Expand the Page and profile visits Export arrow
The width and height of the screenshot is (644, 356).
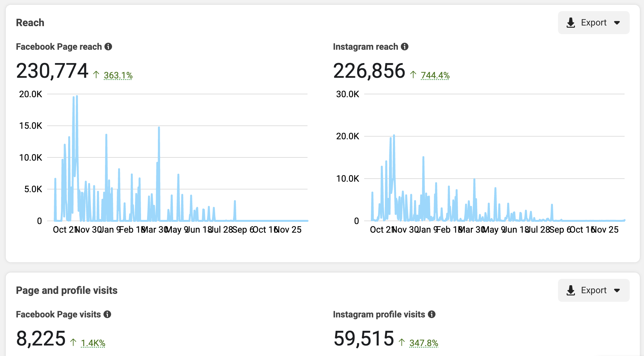tap(617, 291)
